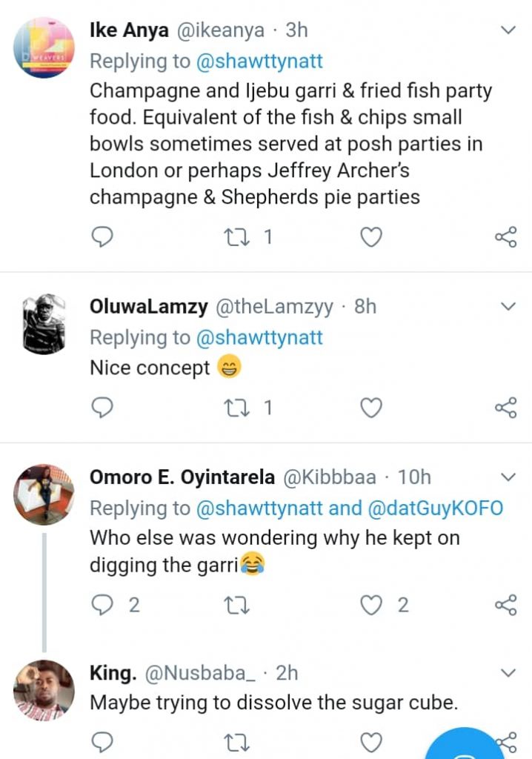Like OluwaLamzy's 'Nice concept' tweet
This screenshot has height=759, width=532.
click(370, 407)
